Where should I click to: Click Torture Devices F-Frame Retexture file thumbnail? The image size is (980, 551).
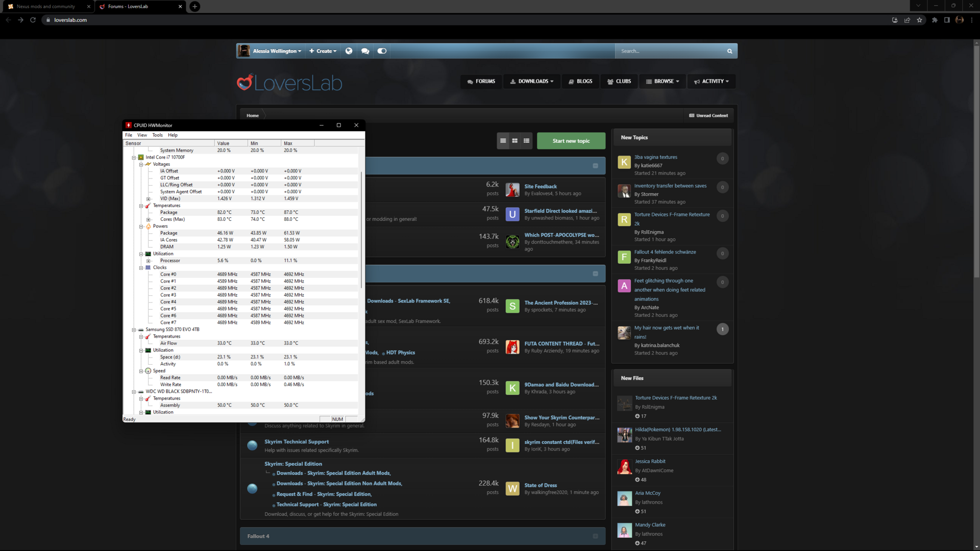pyautogui.click(x=624, y=404)
